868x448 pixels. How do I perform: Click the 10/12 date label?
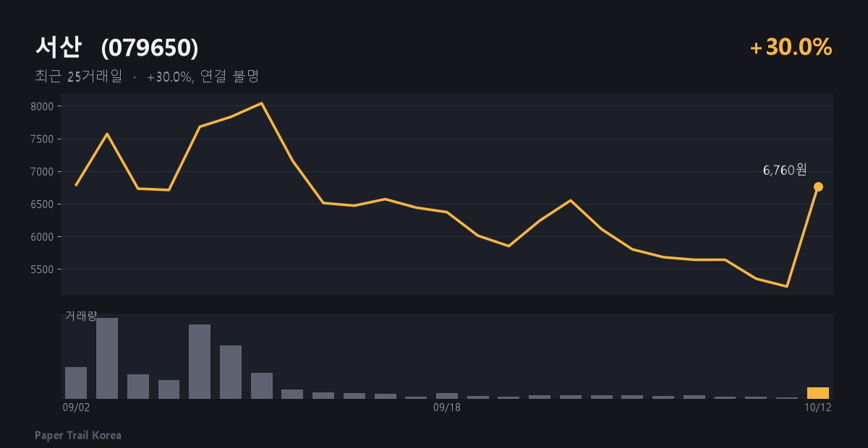pos(818,408)
